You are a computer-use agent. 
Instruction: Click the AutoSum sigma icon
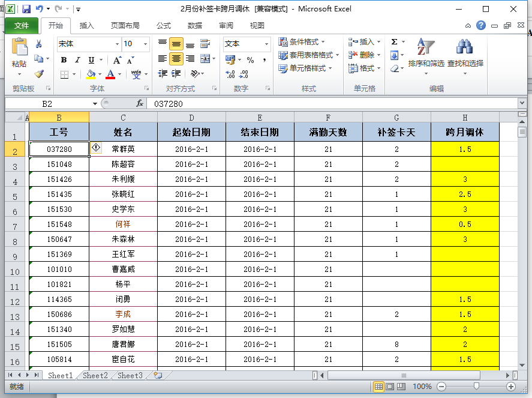tap(394, 42)
